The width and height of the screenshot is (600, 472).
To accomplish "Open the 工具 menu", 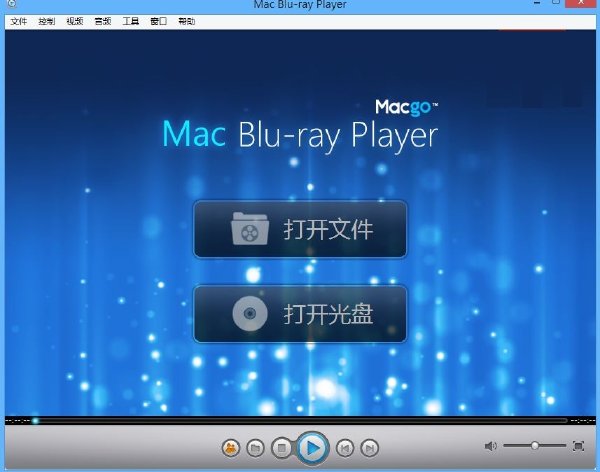I will 130,21.
